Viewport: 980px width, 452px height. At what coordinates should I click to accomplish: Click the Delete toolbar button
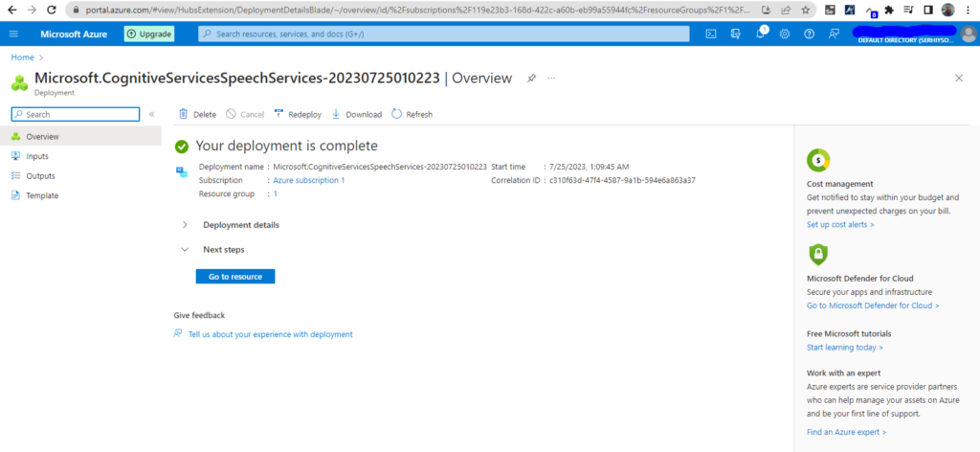pyautogui.click(x=197, y=114)
